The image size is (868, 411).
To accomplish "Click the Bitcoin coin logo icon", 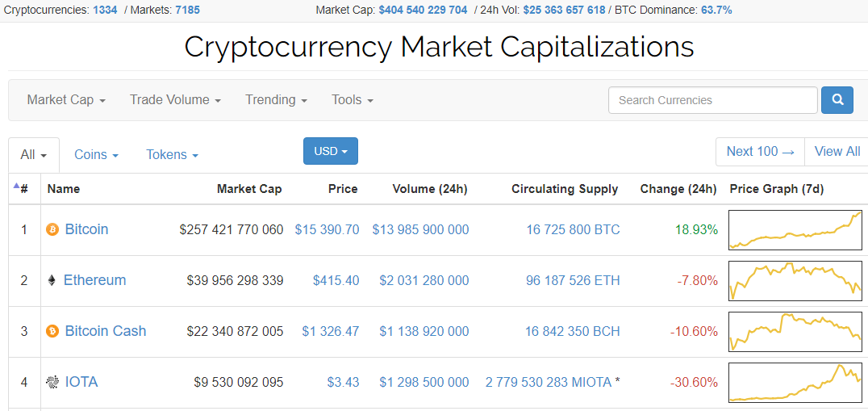I will point(52,229).
